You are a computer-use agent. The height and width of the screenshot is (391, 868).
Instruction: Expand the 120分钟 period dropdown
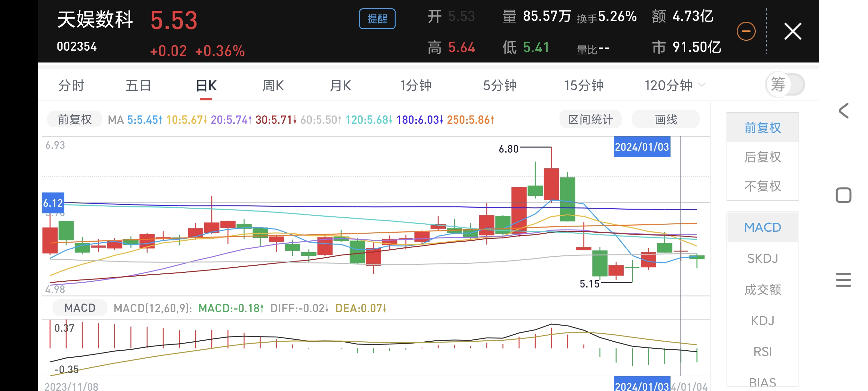[x=674, y=85]
